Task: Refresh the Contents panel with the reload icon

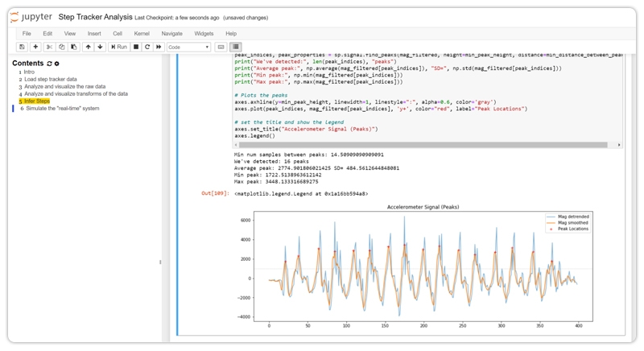Action: [49, 64]
